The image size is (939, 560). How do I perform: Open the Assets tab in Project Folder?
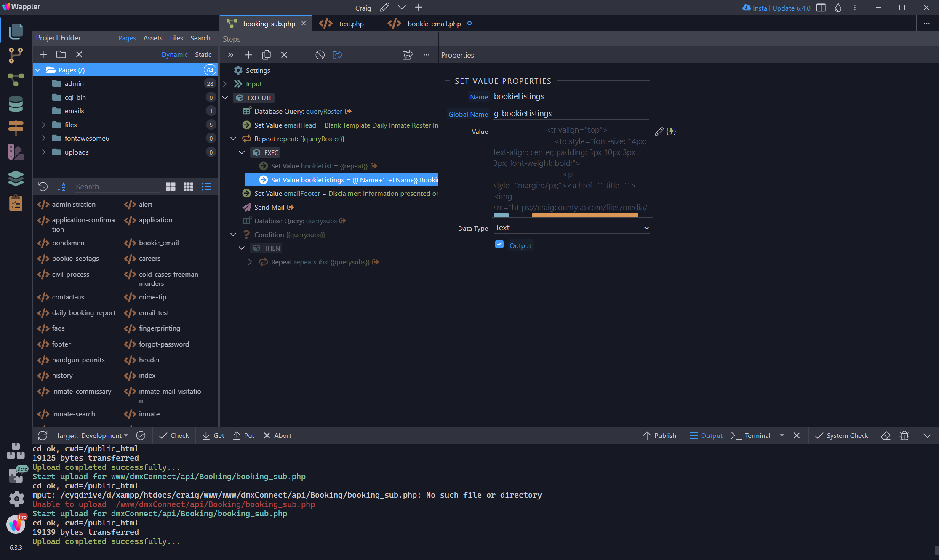tap(153, 38)
